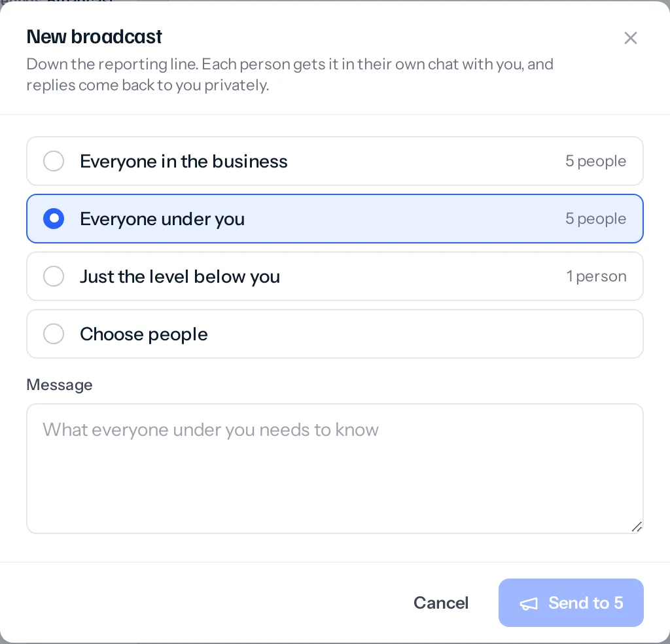This screenshot has height=644, width=670.
Task: Select the Choose people option
Action: pyautogui.click(x=334, y=334)
